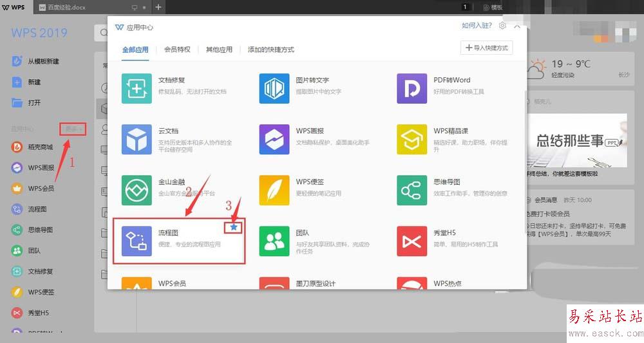Open a new tab with the plus button
The height and width of the screenshot is (343, 644).
coord(158,7)
